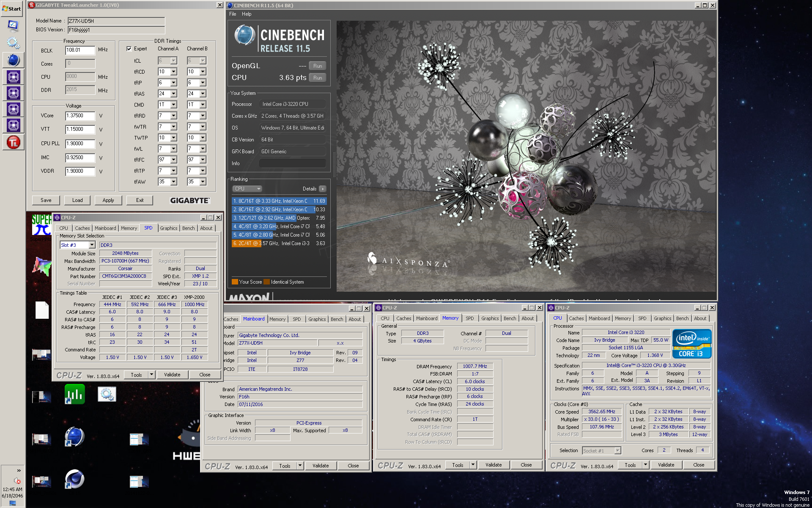
Task: Select the Cinema 4D swirl desktop shortcut
Action: tap(74, 479)
